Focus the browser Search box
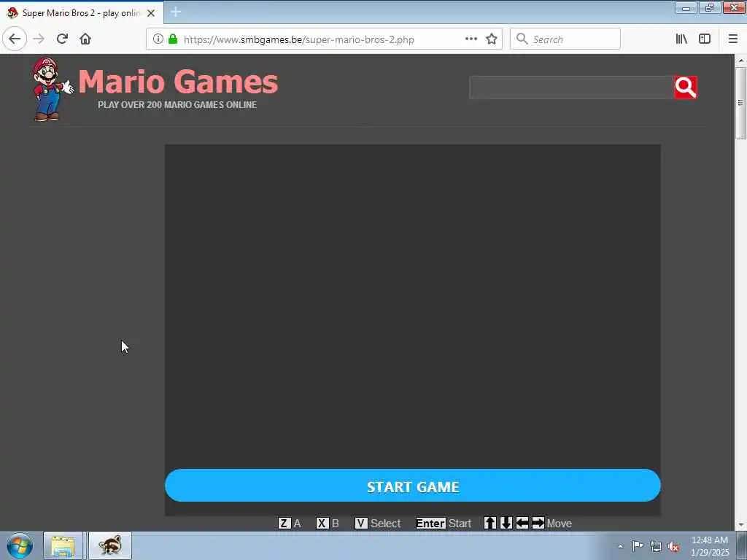Image resolution: width=747 pixels, height=560 pixels. tap(565, 39)
